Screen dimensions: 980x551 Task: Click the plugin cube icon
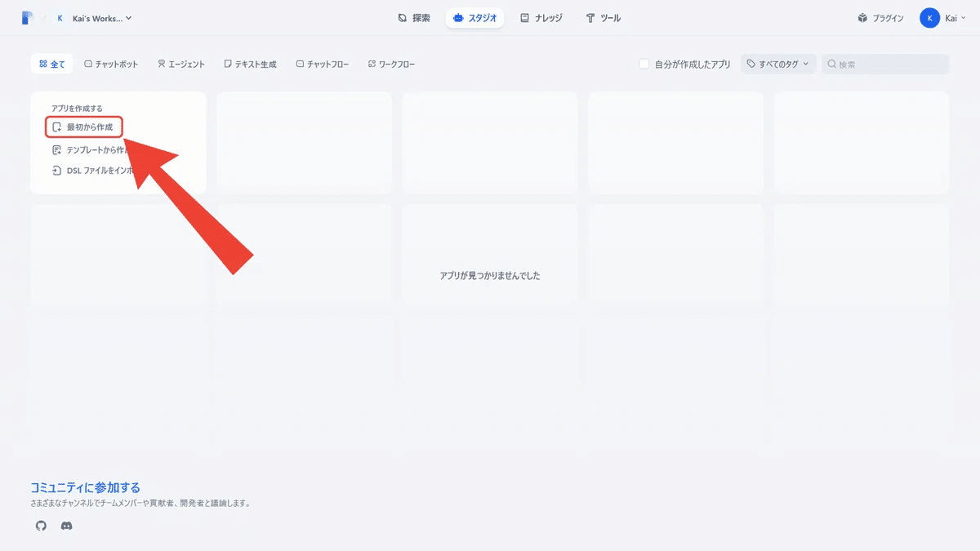click(x=862, y=18)
